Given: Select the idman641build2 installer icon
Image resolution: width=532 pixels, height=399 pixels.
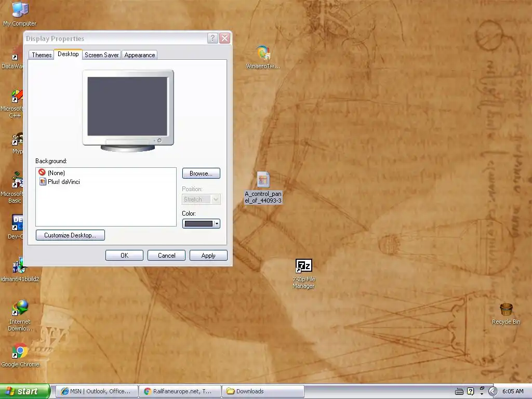Looking at the screenshot, I should click(20, 270).
